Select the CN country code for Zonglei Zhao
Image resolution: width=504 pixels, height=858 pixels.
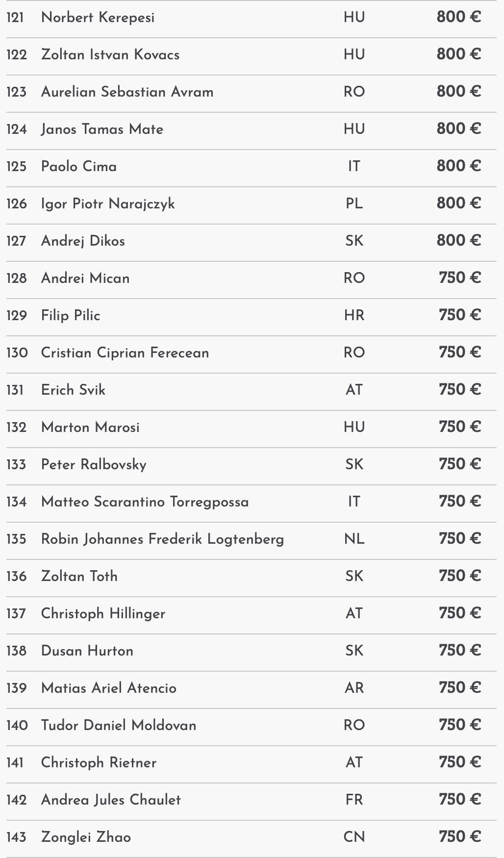pyautogui.click(x=354, y=837)
